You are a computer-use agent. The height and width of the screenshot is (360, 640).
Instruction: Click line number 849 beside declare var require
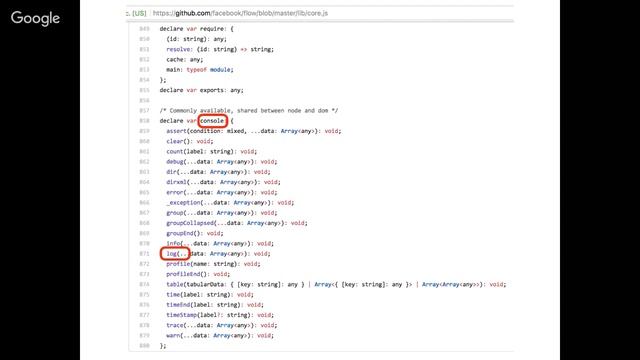click(x=144, y=29)
